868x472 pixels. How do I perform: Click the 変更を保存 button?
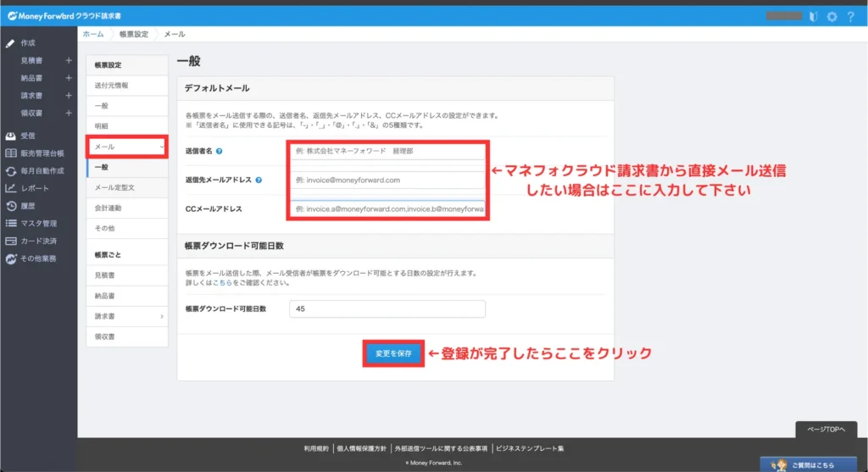(x=392, y=353)
